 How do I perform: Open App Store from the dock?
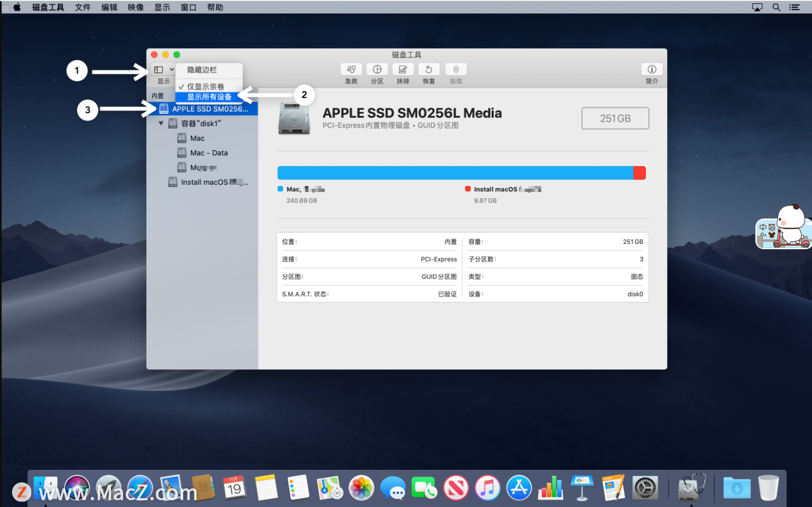pos(519,487)
